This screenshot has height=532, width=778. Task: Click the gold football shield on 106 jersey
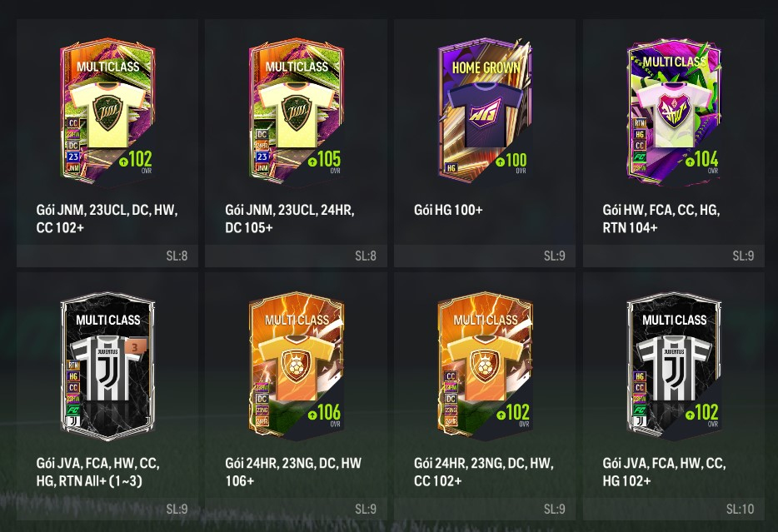tap(297, 365)
